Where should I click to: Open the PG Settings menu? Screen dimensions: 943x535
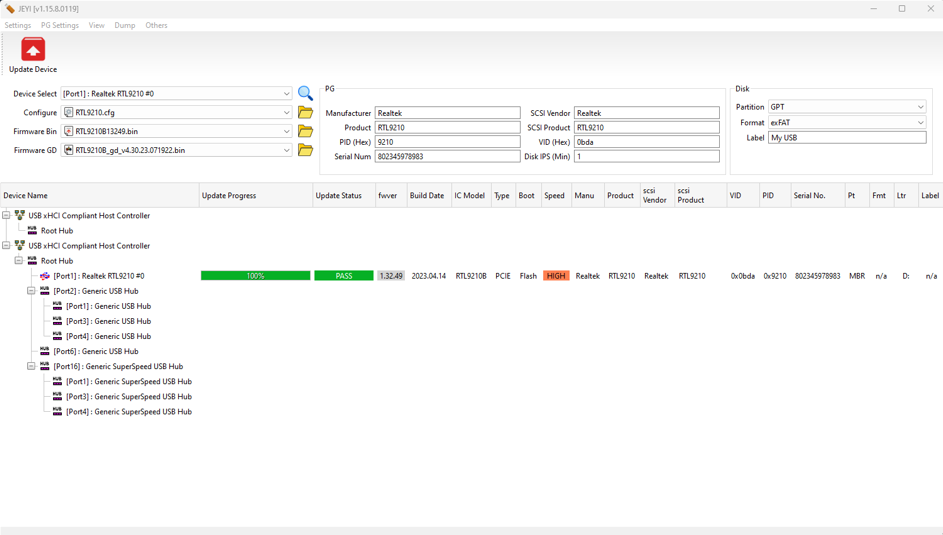[x=59, y=25]
